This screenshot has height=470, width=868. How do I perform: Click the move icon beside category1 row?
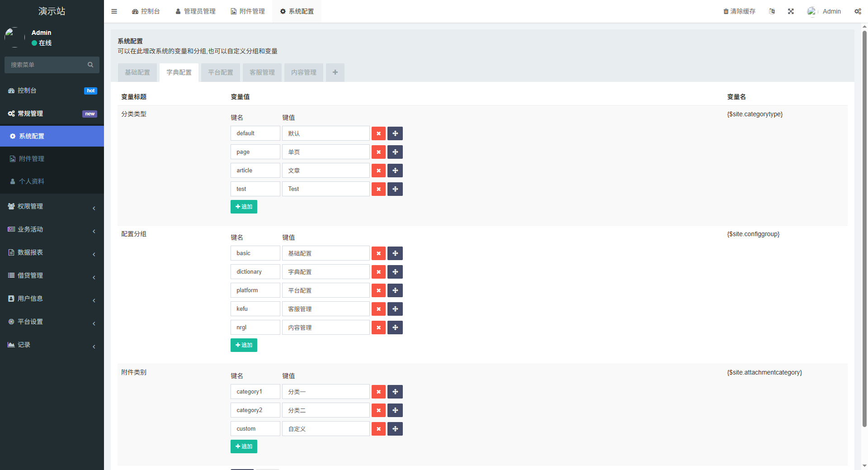(395, 392)
